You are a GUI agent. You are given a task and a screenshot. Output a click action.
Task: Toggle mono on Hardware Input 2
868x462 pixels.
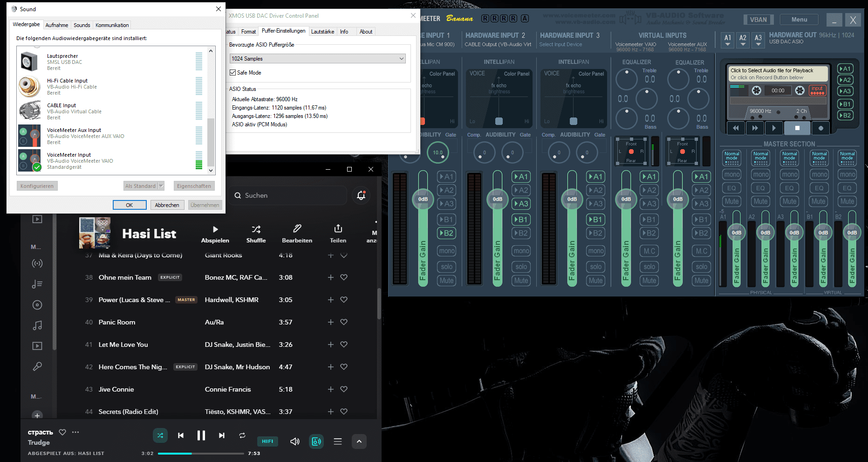click(521, 251)
